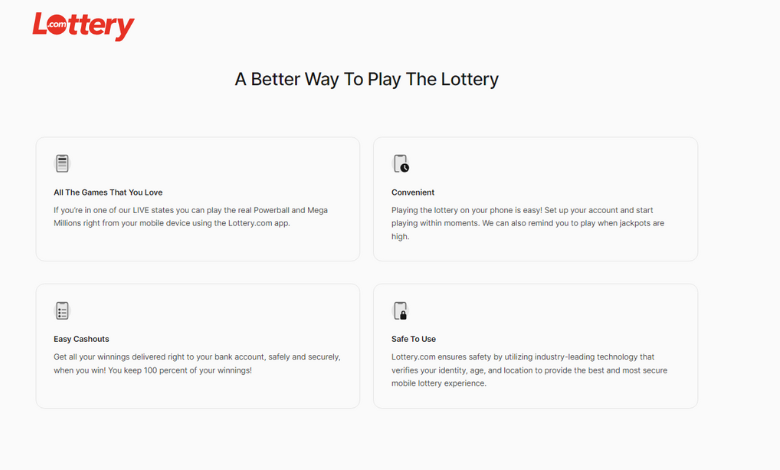Click the phone with clock icon
The image size is (780, 470).
pos(401,163)
